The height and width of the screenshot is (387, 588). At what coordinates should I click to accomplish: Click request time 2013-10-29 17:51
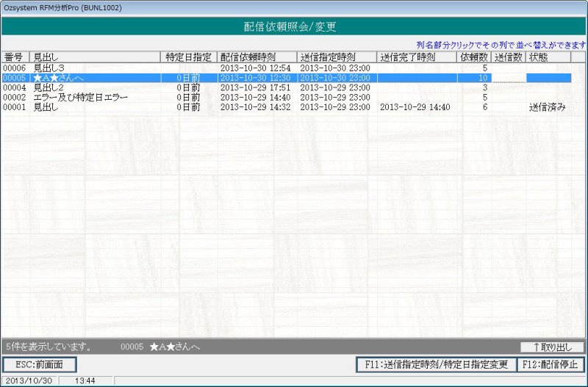255,87
